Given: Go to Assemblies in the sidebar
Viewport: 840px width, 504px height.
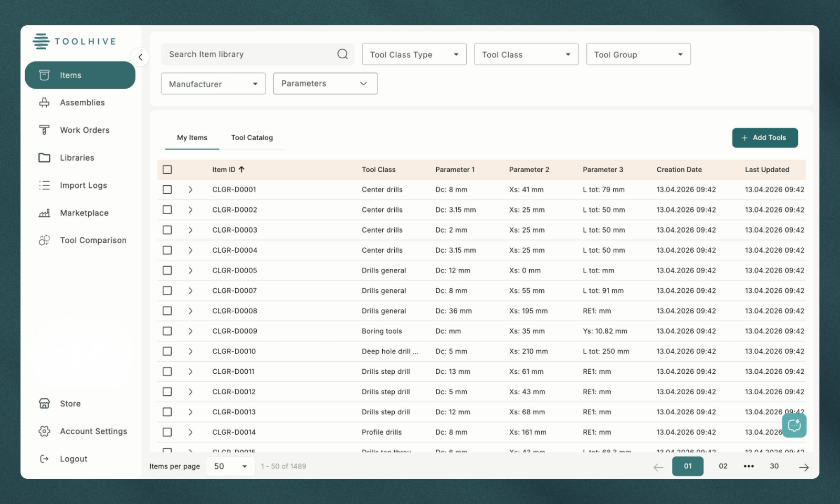Looking at the screenshot, I should 82,102.
